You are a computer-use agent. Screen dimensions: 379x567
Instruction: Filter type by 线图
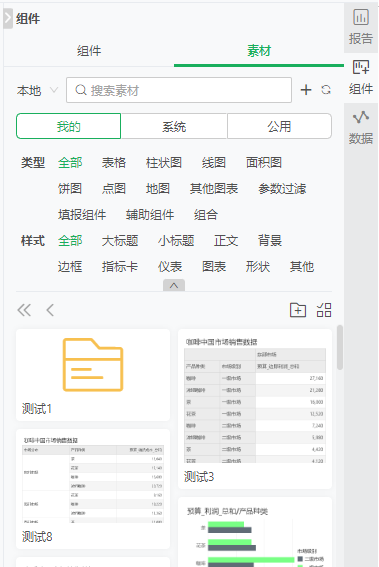click(x=214, y=162)
